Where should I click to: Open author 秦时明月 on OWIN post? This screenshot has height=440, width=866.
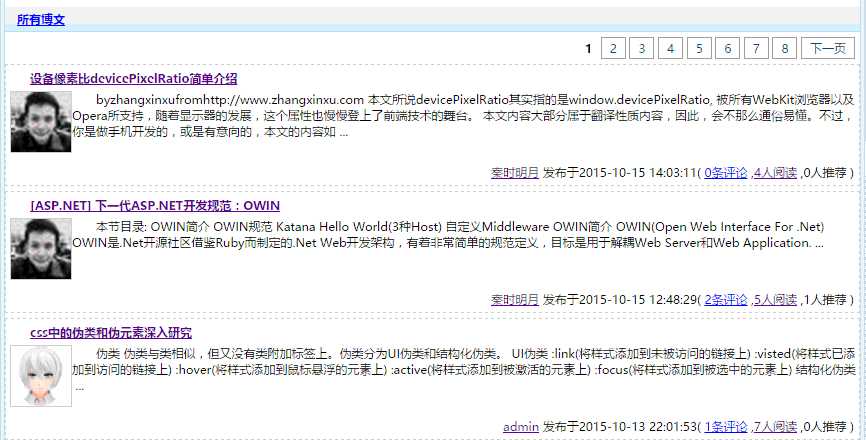tap(515, 299)
